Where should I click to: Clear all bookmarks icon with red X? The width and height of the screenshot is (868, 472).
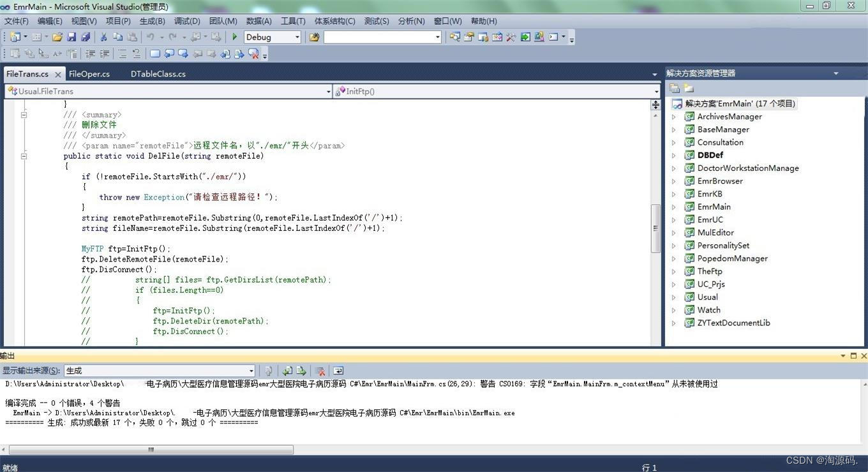[253, 54]
